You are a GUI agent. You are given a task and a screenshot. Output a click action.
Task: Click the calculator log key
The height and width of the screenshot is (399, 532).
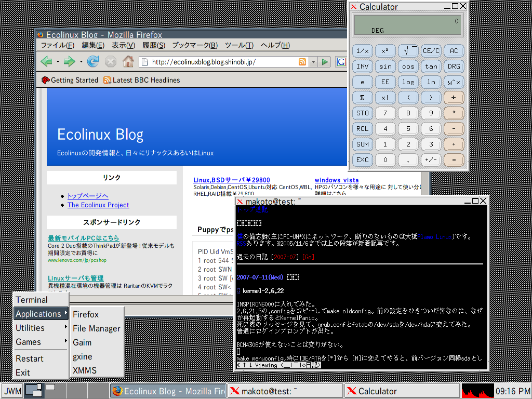408,82
